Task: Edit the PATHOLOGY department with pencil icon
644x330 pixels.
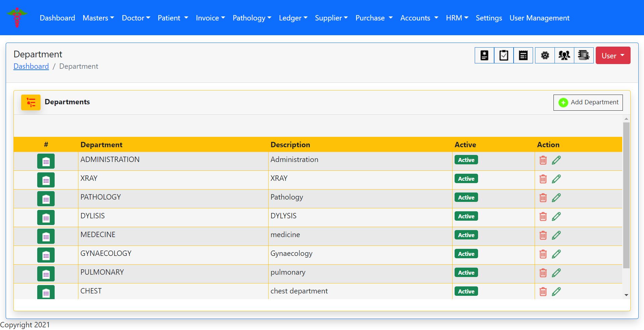Action: 556,198
